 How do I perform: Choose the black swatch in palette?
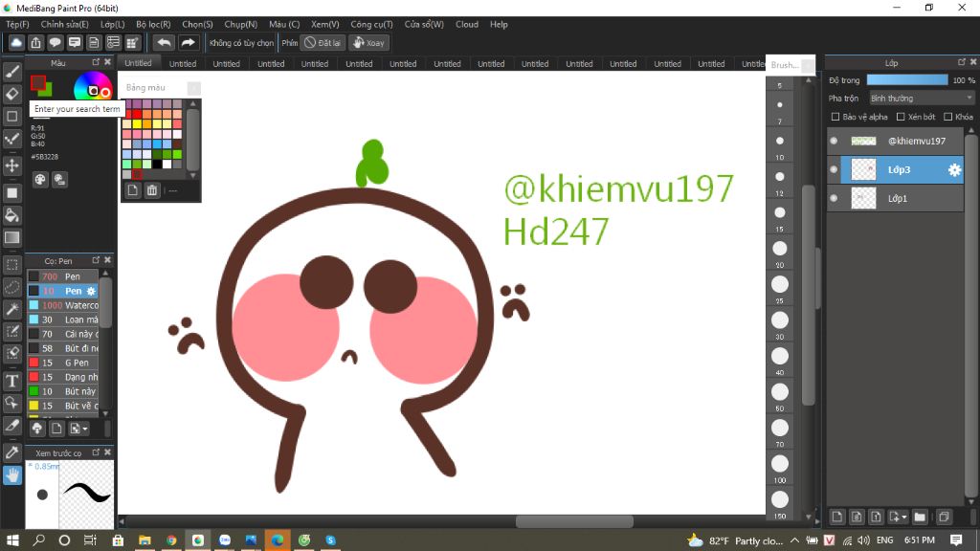click(x=157, y=165)
